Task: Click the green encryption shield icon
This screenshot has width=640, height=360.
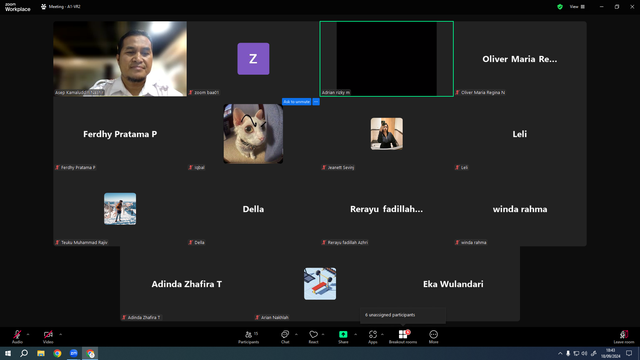Action: tap(560, 7)
